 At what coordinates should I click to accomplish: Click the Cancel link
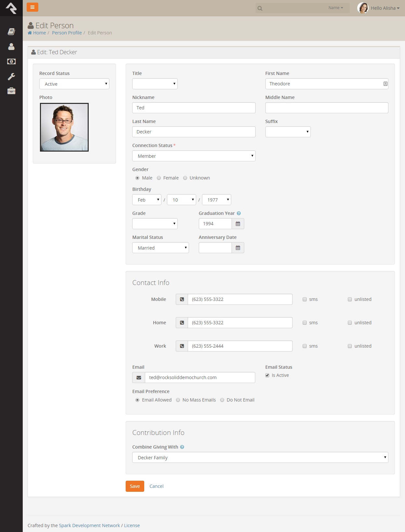(x=157, y=486)
